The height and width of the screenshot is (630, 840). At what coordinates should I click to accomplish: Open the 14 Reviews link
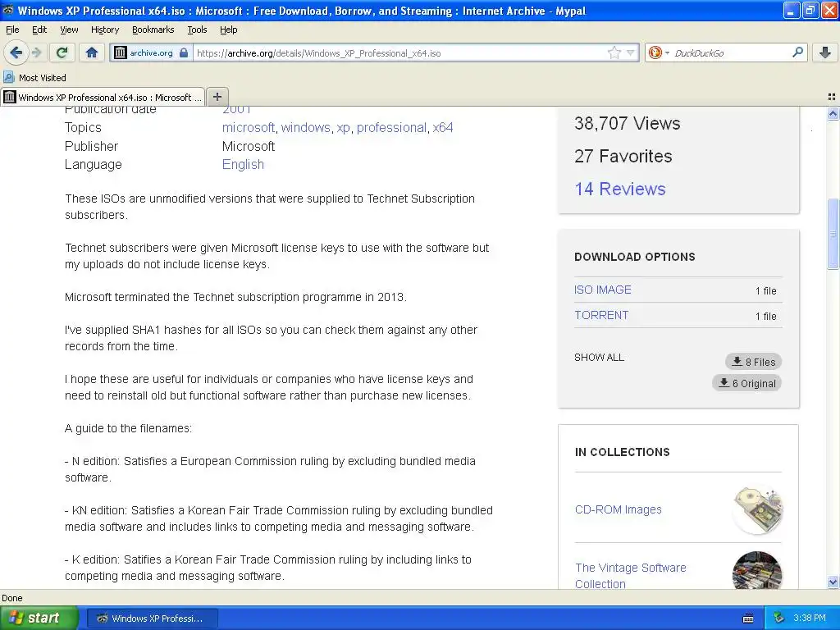(x=620, y=189)
